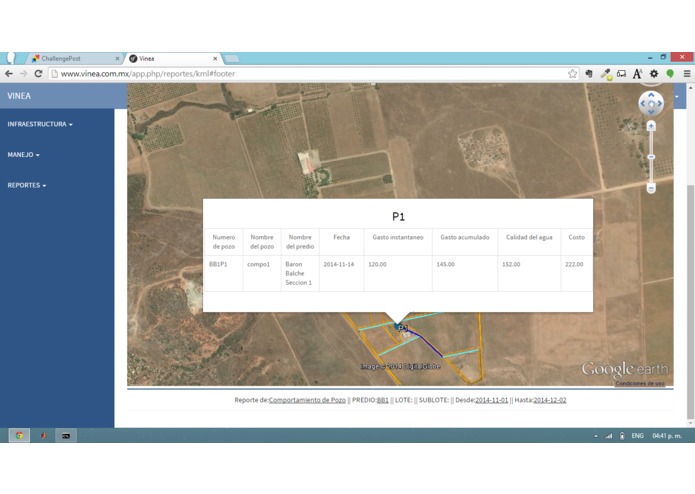The width and height of the screenshot is (695, 494).
Task: Pan the map right with the navigation ring
Action: (x=660, y=104)
